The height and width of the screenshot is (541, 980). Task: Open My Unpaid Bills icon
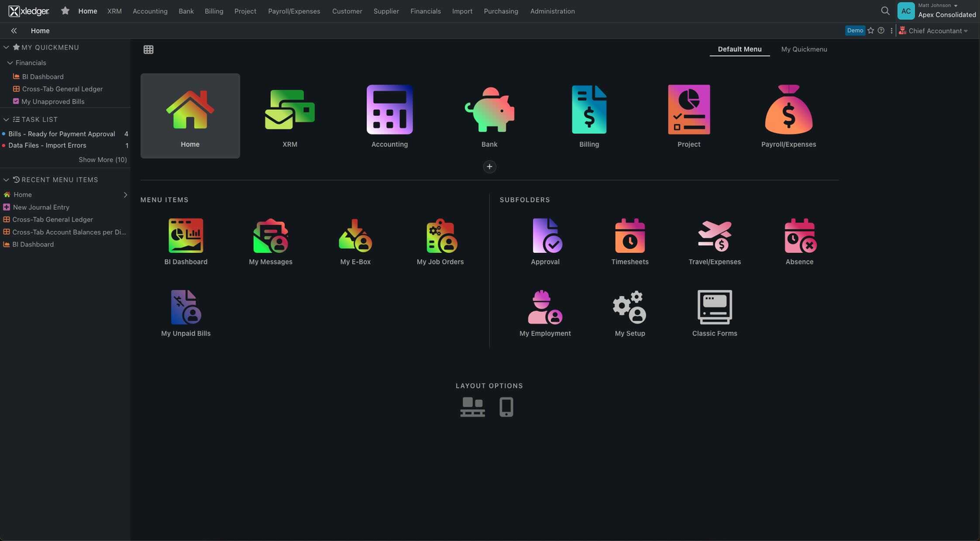pyautogui.click(x=185, y=308)
